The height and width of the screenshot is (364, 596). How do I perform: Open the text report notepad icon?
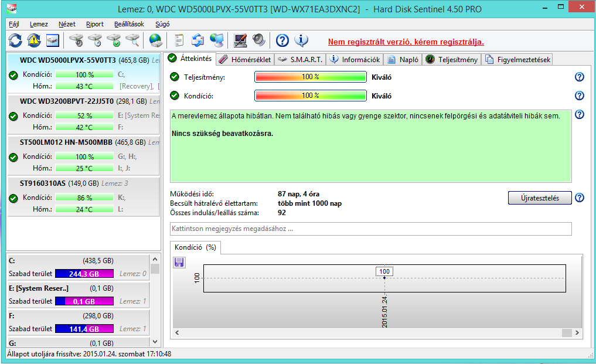point(179,40)
